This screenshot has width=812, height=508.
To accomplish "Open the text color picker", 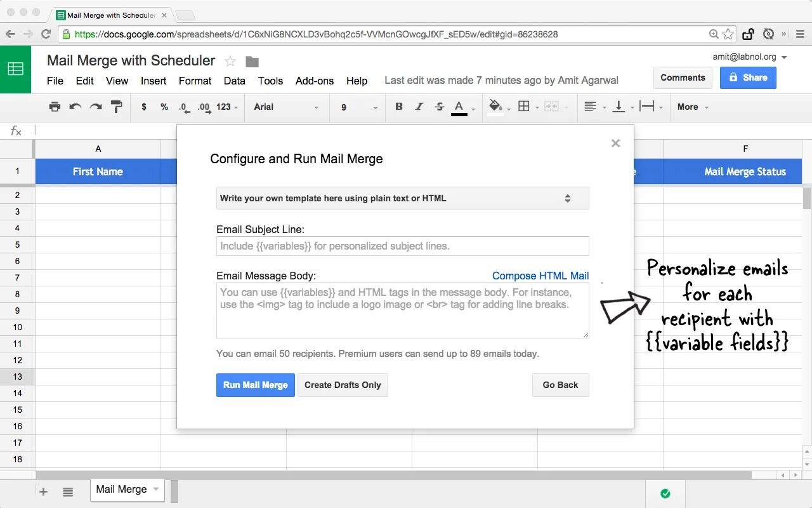I will tap(459, 107).
